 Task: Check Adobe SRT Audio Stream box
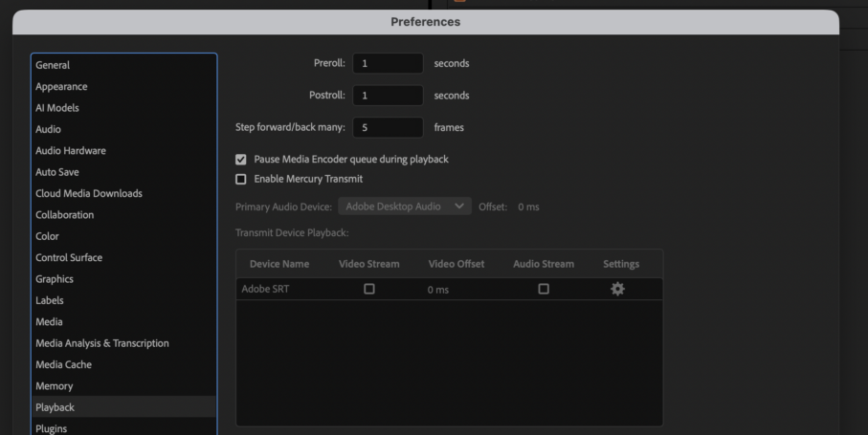pyautogui.click(x=544, y=289)
